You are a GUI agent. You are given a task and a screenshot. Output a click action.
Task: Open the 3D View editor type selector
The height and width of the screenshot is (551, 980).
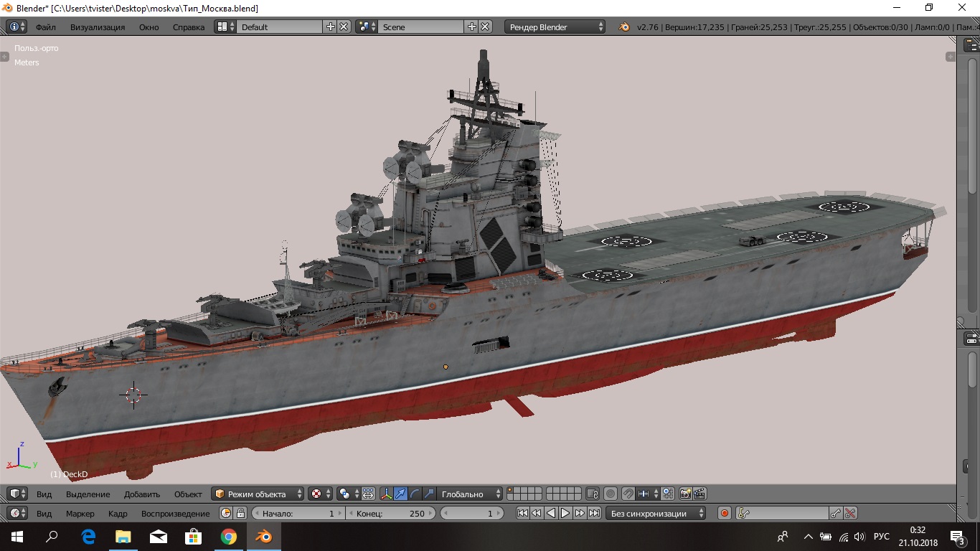coord(17,494)
